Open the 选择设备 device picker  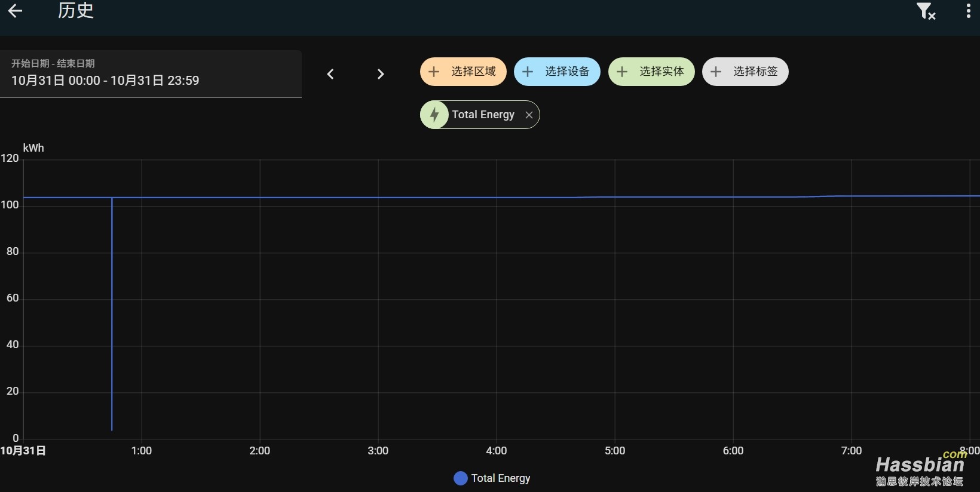point(557,72)
